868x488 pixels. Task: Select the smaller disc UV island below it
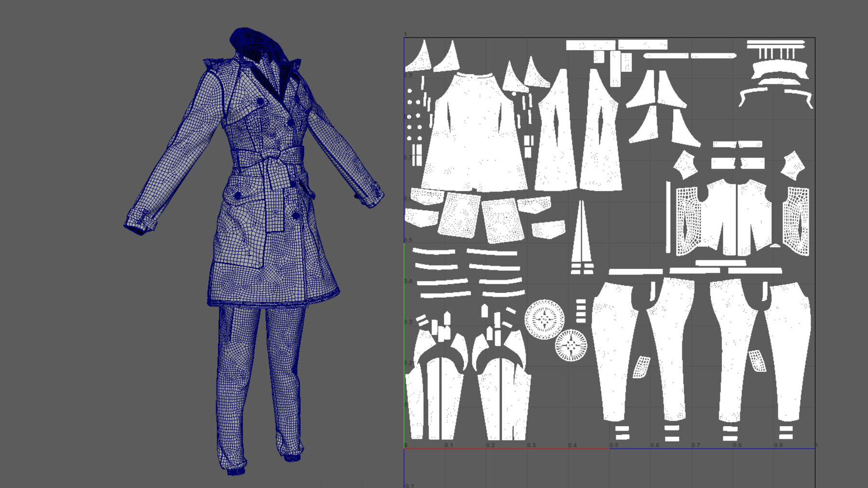pos(571,346)
